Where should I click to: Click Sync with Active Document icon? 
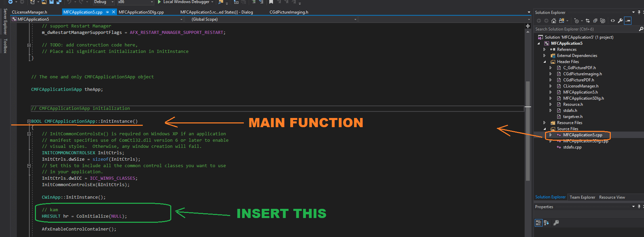[x=588, y=21]
